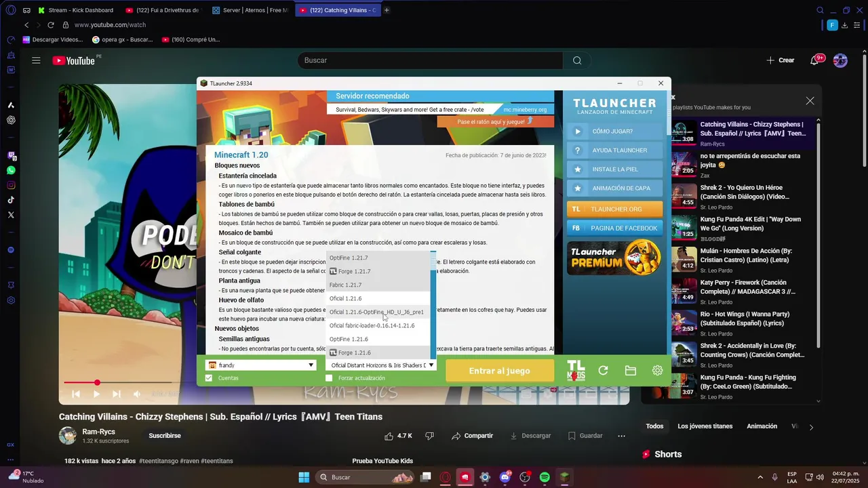Open Minecraft block icon on taskbar
Screen dimensions: 868x488
tap(564, 477)
